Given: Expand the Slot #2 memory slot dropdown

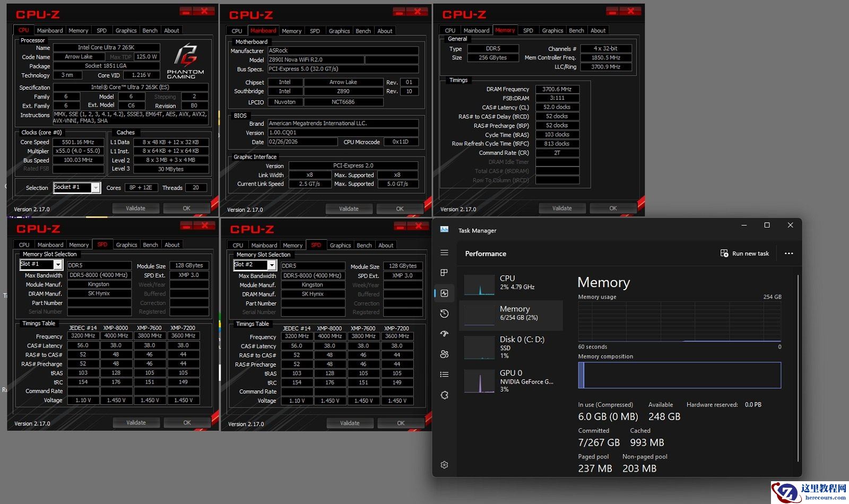Looking at the screenshot, I should coord(272,265).
